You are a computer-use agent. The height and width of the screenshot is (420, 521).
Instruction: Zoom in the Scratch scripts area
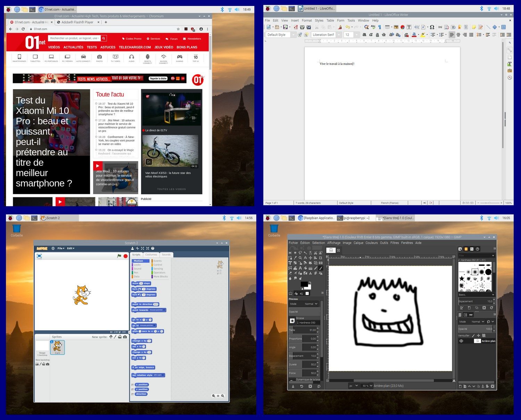pos(223,396)
